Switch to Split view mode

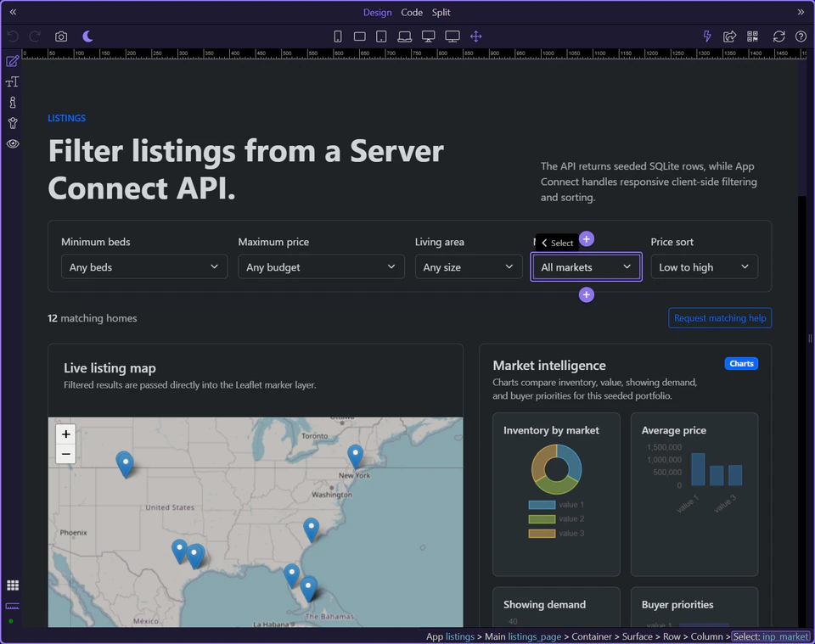pyautogui.click(x=441, y=12)
